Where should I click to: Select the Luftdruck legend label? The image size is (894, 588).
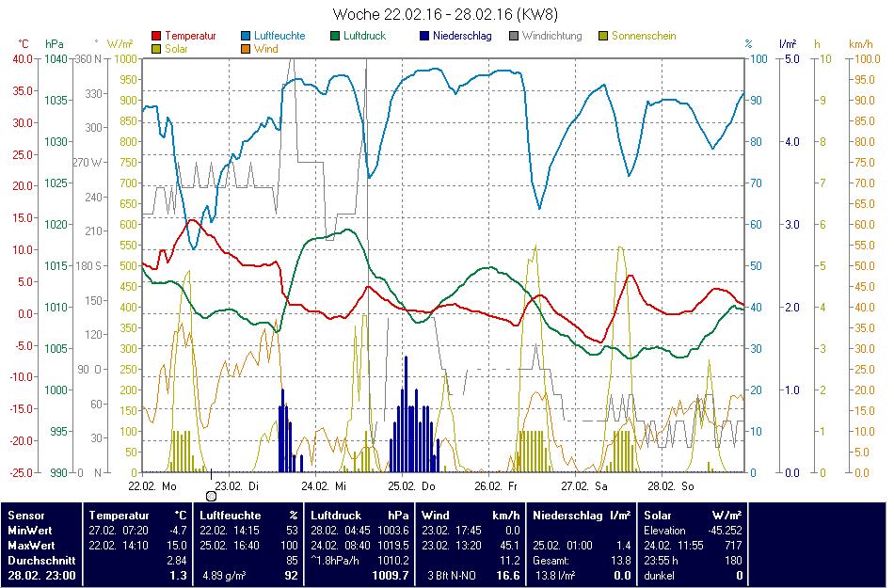coord(365,36)
